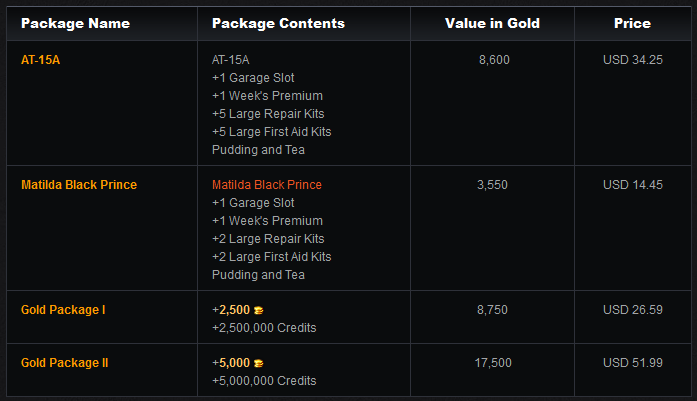The image size is (697, 401).
Task: Click the Package Contents column header
Action: (278, 23)
